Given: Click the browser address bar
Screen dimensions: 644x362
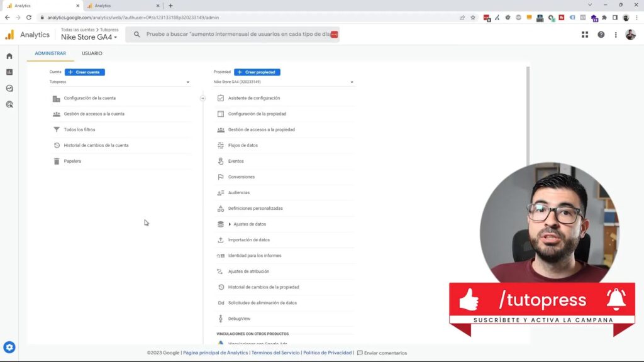Looking at the screenshot, I should [247, 18].
